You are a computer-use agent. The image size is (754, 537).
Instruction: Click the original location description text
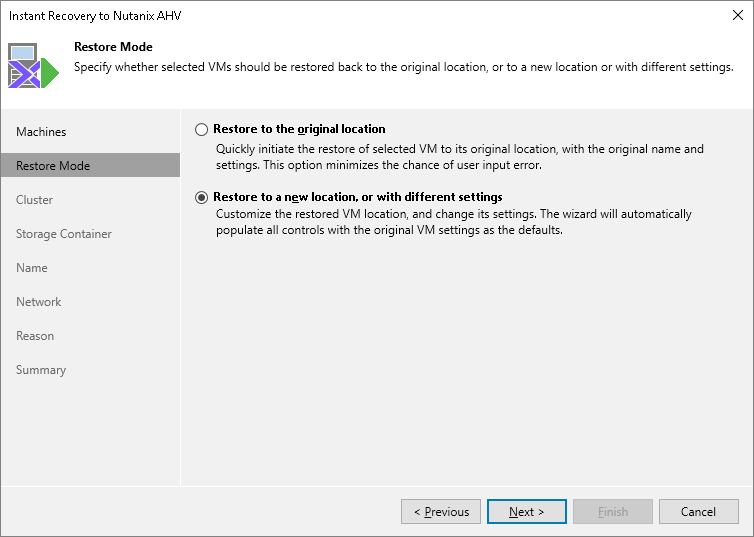pos(460,157)
